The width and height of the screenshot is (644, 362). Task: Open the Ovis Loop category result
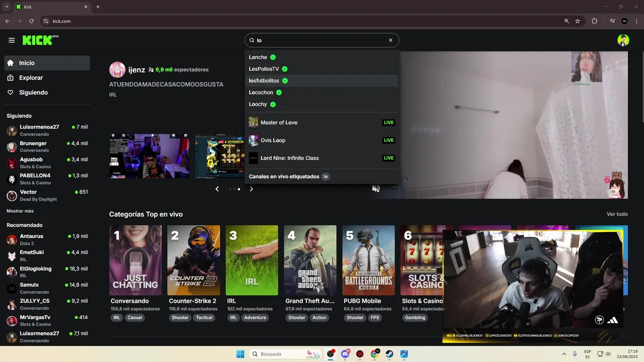click(322, 140)
